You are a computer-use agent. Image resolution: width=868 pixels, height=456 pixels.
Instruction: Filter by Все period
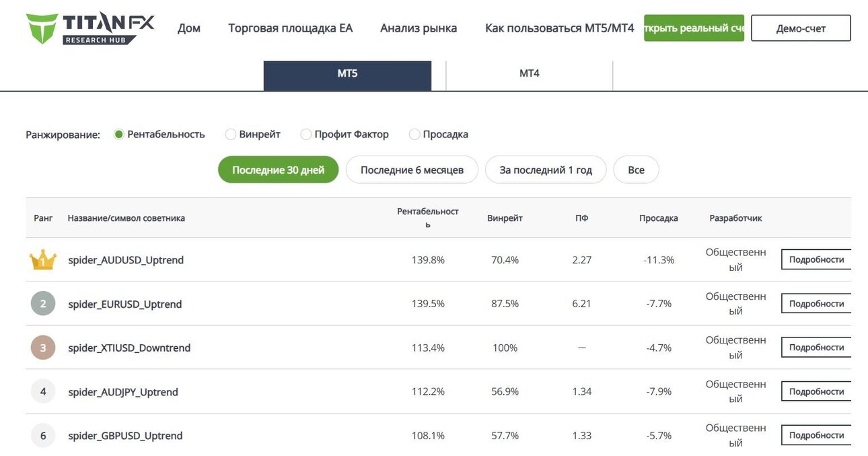click(x=636, y=170)
